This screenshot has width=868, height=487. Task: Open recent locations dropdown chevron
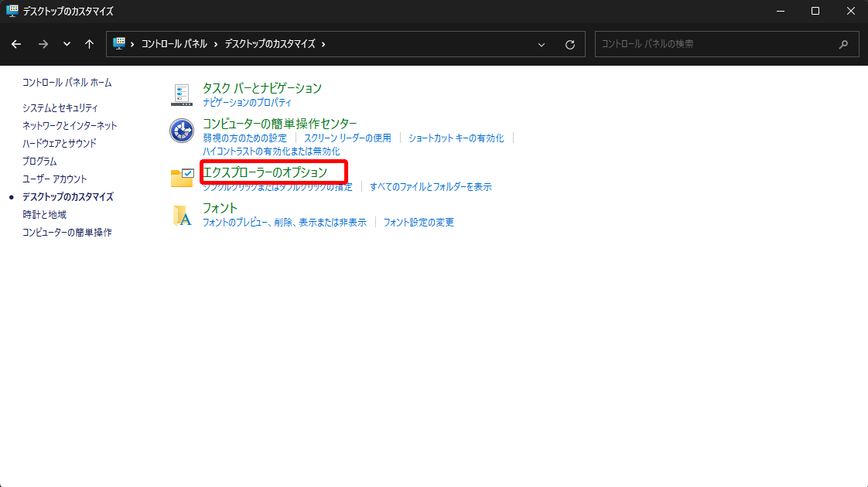[67, 44]
